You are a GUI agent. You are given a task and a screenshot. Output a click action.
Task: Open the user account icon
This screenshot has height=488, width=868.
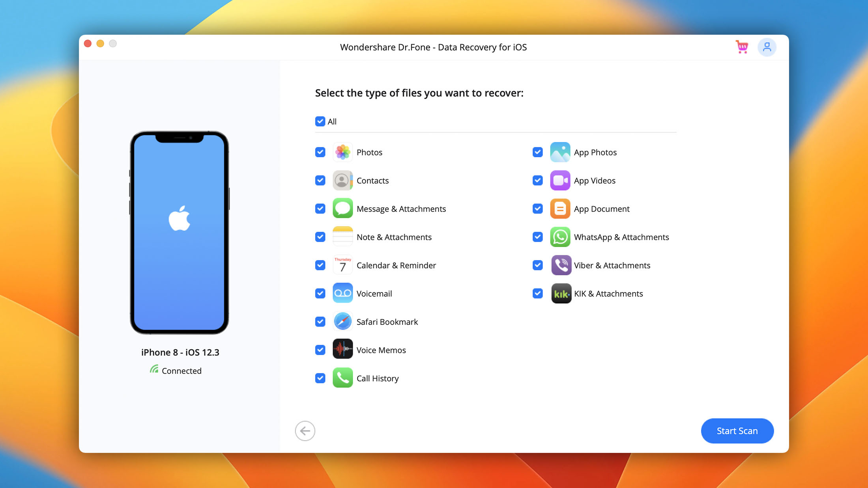767,47
